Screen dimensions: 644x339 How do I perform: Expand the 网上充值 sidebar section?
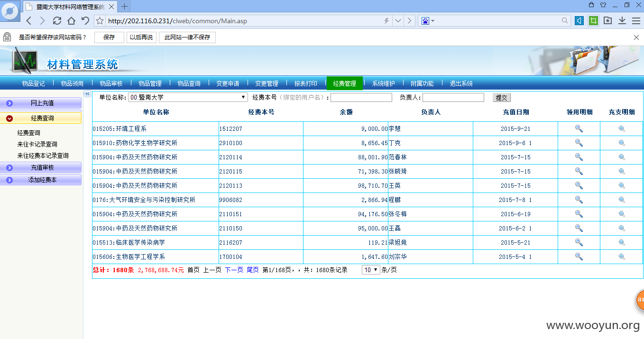41,103
